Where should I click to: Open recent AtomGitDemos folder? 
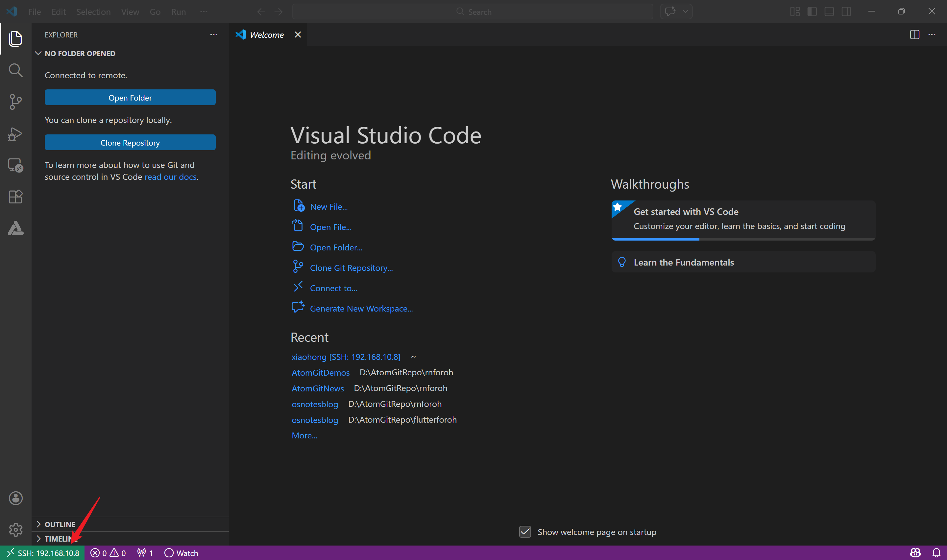tap(321, 373)
